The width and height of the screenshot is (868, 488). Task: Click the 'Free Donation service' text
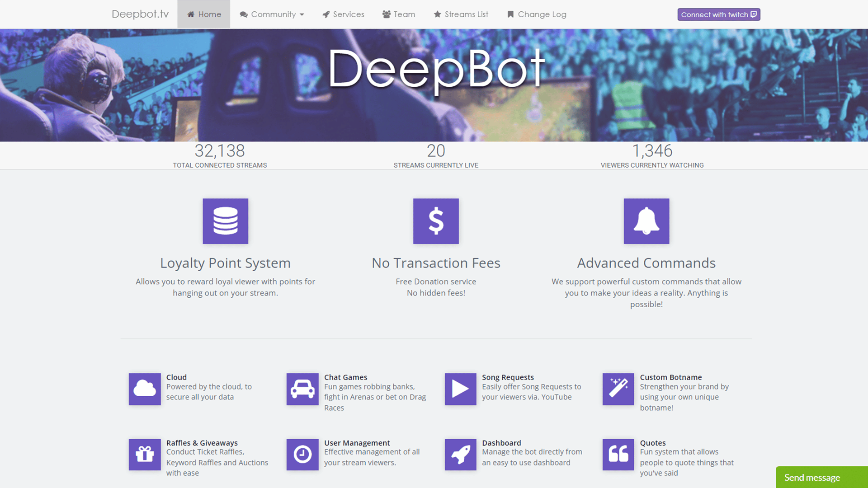tap(436, 282)
